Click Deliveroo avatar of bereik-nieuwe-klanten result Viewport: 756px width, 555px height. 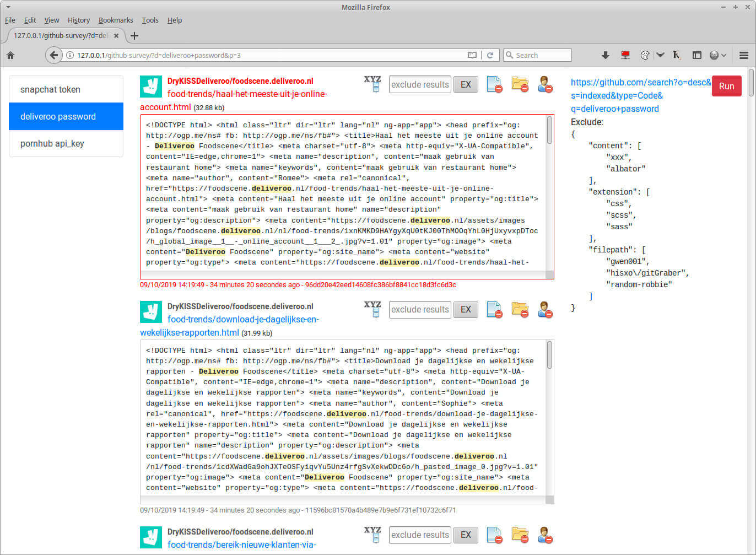click(151, 537)
